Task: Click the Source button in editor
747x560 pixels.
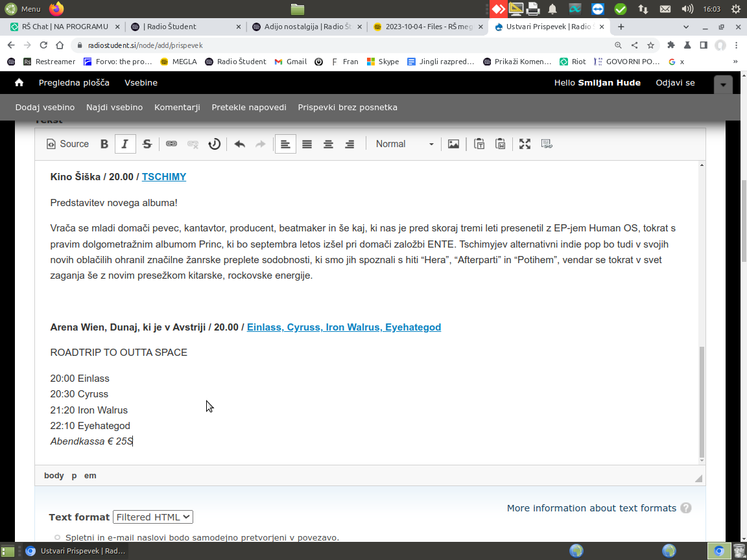Action: [x=67, y=144]
